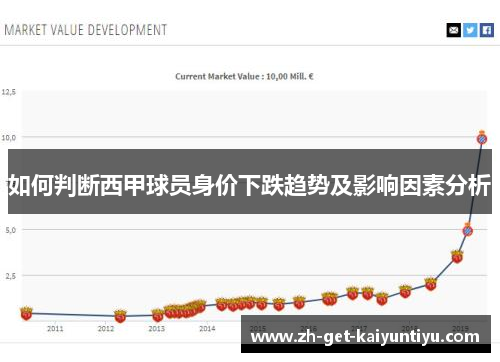Click the 10,0 y-axis label
Image resolution: width=500 pixels, height=362 pixels.
(x=9, y=137)
